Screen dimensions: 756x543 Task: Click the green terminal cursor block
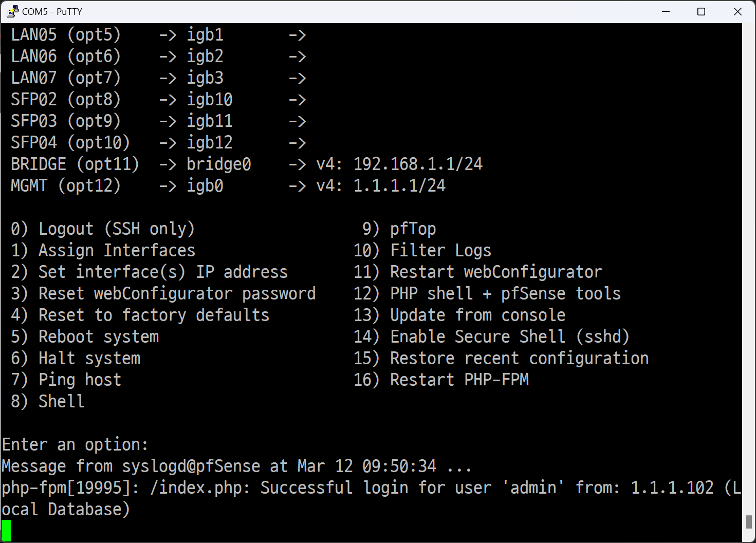click(6, 531)
